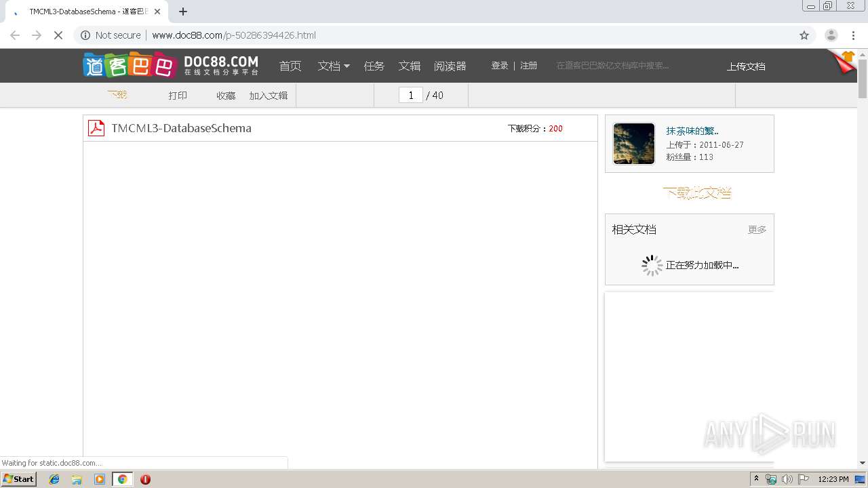Click the action center flag tray icon

tap(804, 479)
